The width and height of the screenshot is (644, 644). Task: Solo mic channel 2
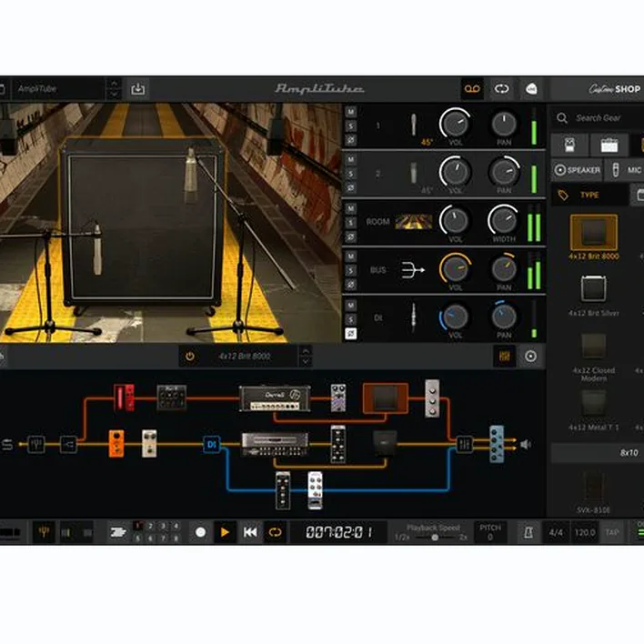(351, 174)
